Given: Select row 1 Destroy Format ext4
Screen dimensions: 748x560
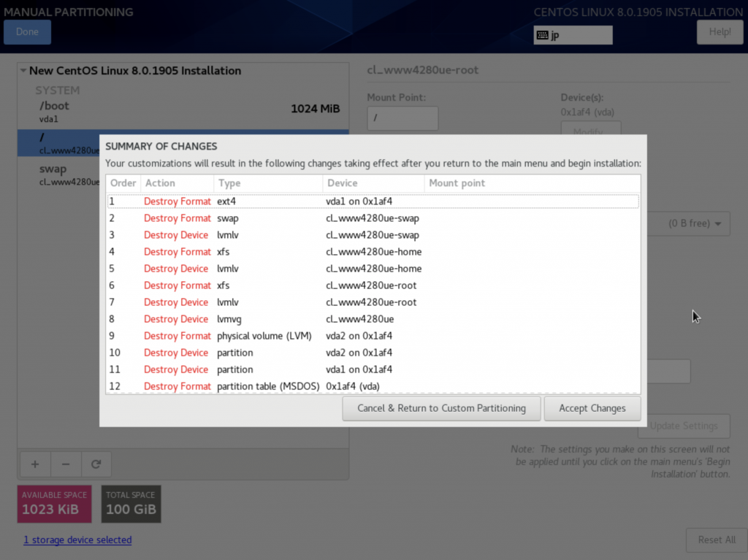Looking at the screenshot, I should (x=373, y=202).
